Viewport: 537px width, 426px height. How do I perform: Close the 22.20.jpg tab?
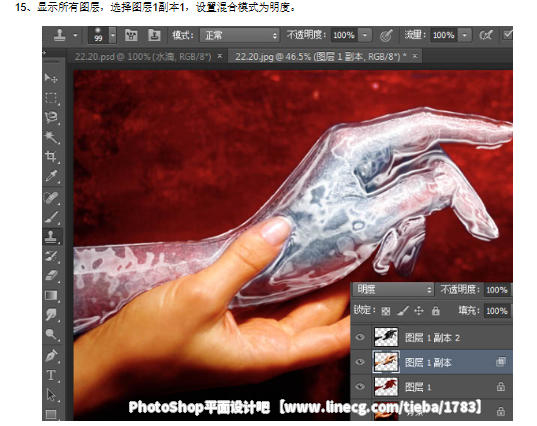pos(414,55)
